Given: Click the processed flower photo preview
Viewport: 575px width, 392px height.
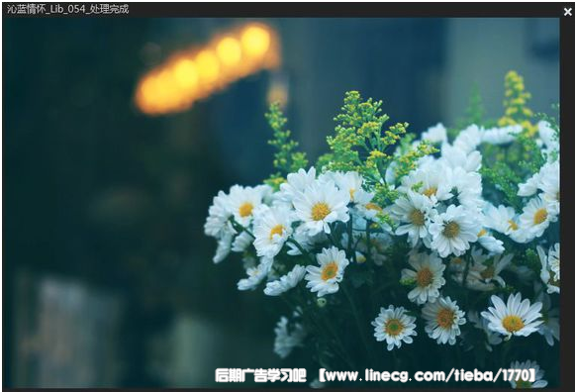Looking at the screenshot, I should pyautogui.click(x=281, y=203).
